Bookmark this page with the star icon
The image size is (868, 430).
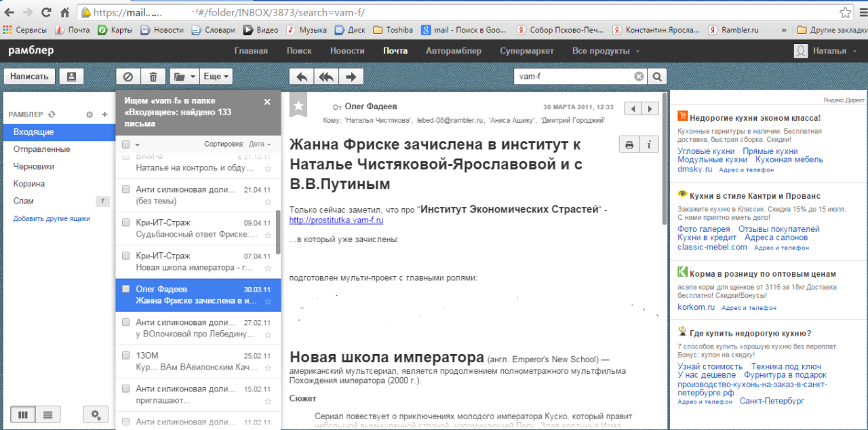[x=845, y=12]
